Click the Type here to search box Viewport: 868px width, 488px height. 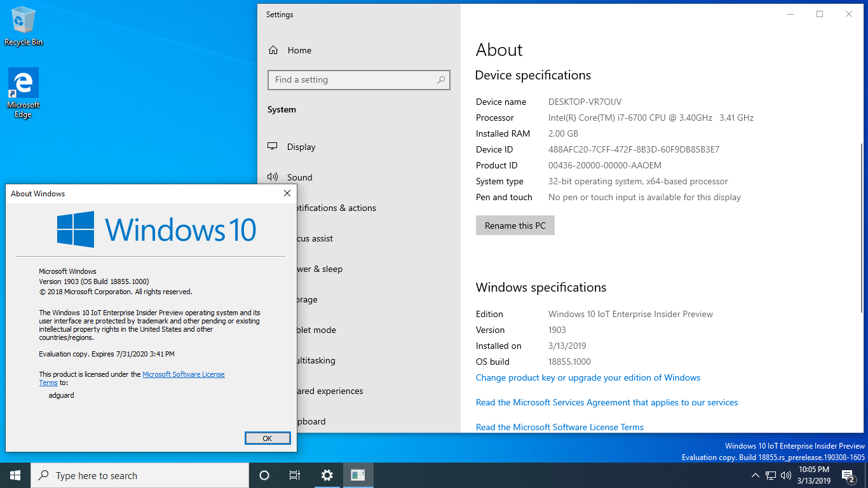coord(140,475)
